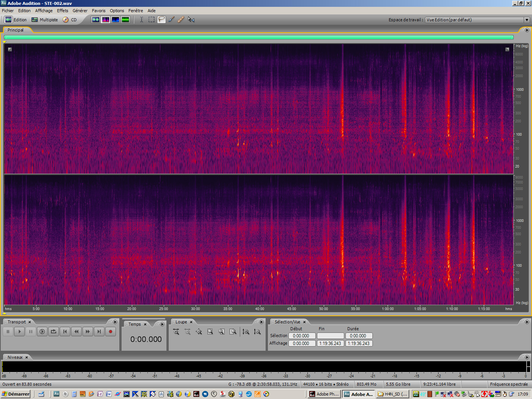The width and height of the screenshot is (532, 399).
Task: Click the horizontal zoom in icon
Action: pos(176,331)
